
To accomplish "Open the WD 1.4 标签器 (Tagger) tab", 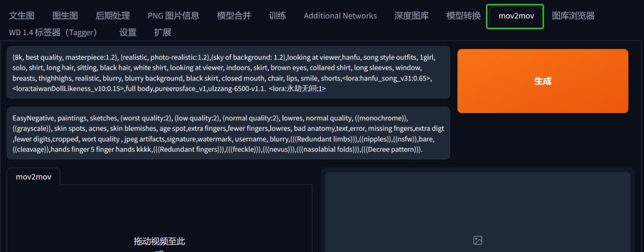I will coord(55,32).
